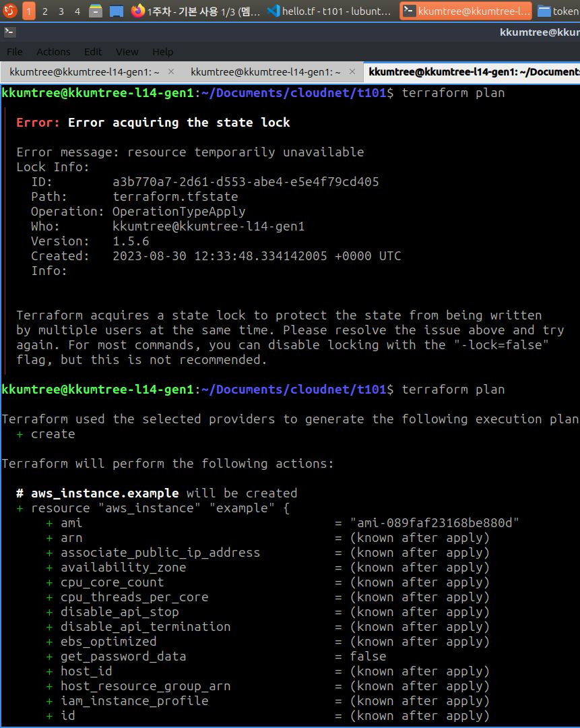Click the host_id attribute
Viewport: 580px width, 728px height.
pyautogui.click(x=86, y=671)
